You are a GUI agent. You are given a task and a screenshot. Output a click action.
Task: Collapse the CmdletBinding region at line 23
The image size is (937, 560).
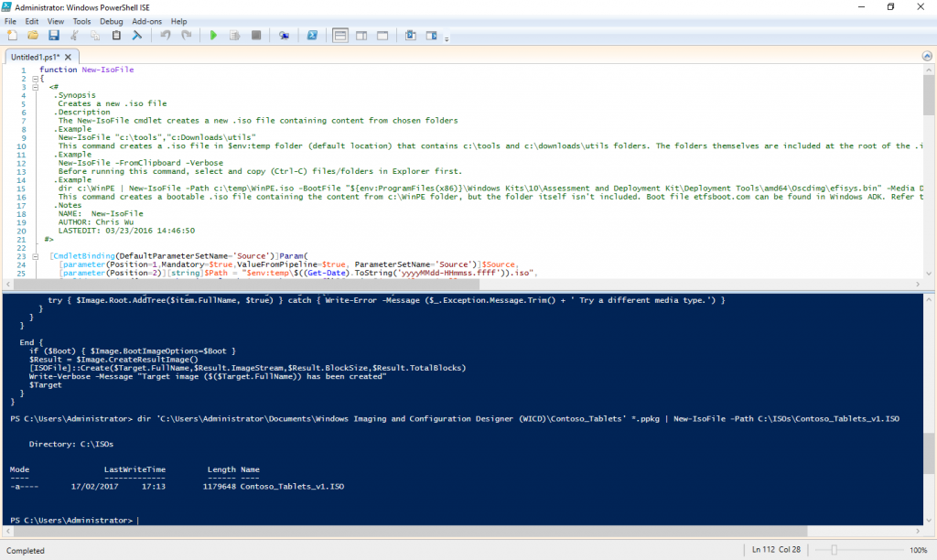point(36,256)
